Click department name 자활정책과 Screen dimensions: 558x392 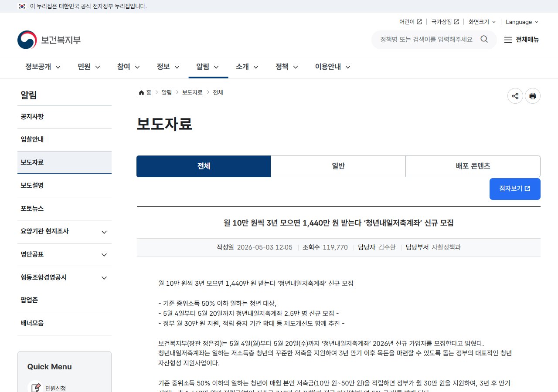pos(446,247)
